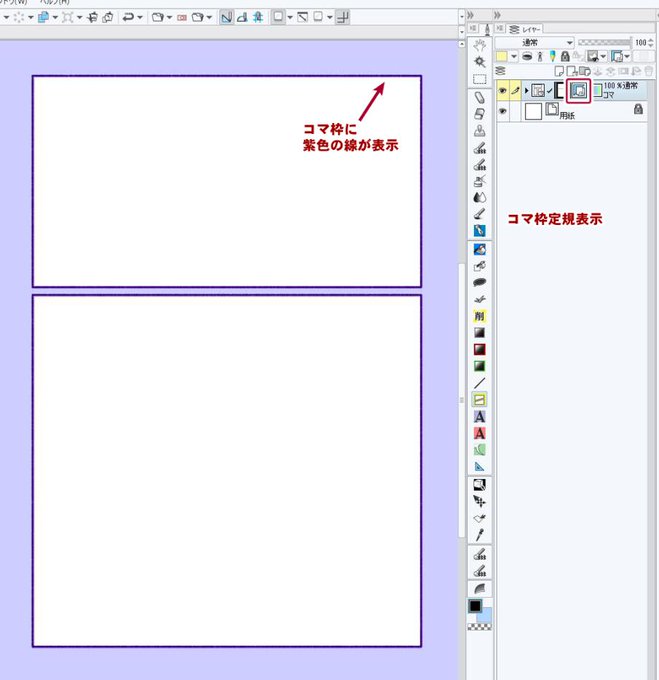Viewport: 659px width, 680px height.
Task: Click the blue overlapping squares toolbar icon
Action: pos(43,17)
